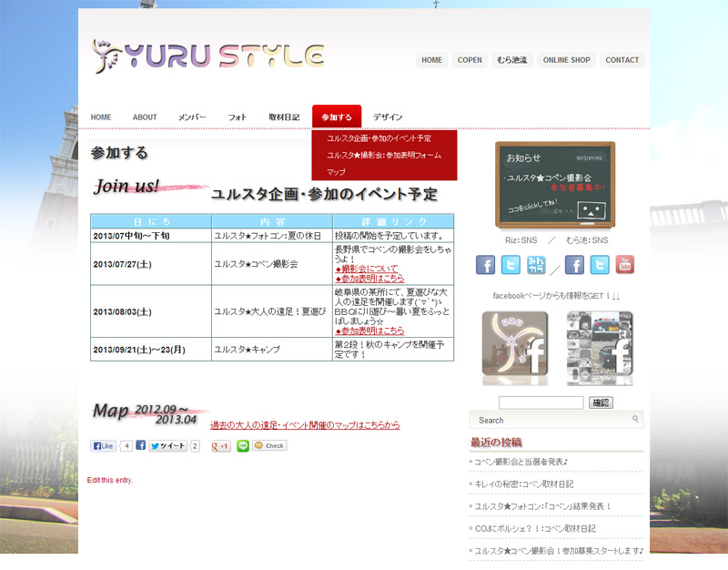The image size is (728, 570).
Task: Select ユルスタ企画・参加のイベント予定 from dropdown
Action: click(379, 138)
